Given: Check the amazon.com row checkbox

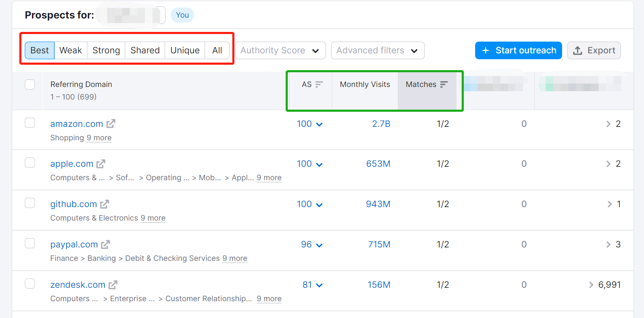Looking at the screenshot, I should [30, 123].
